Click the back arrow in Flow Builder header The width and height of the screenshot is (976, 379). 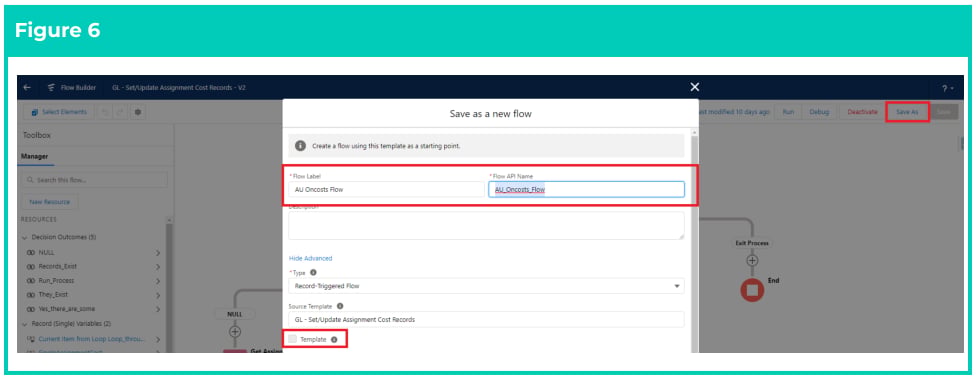[27, 88]
